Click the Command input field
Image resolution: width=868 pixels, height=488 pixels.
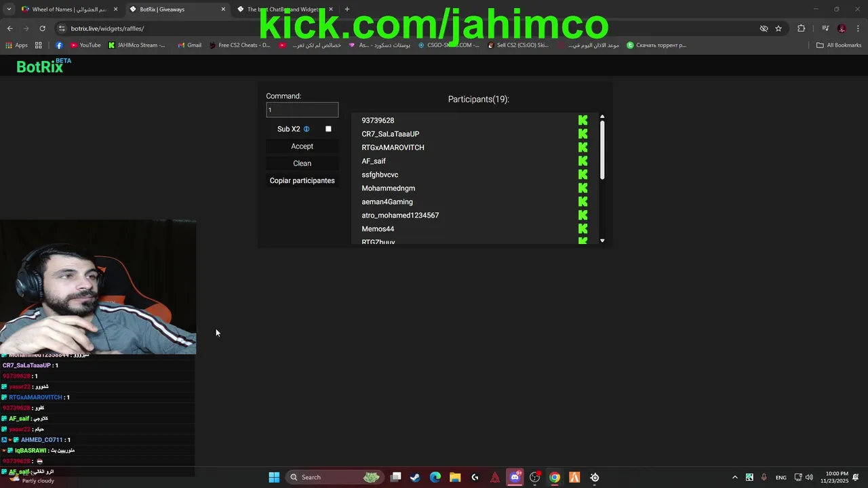click(x=302, y=110)
